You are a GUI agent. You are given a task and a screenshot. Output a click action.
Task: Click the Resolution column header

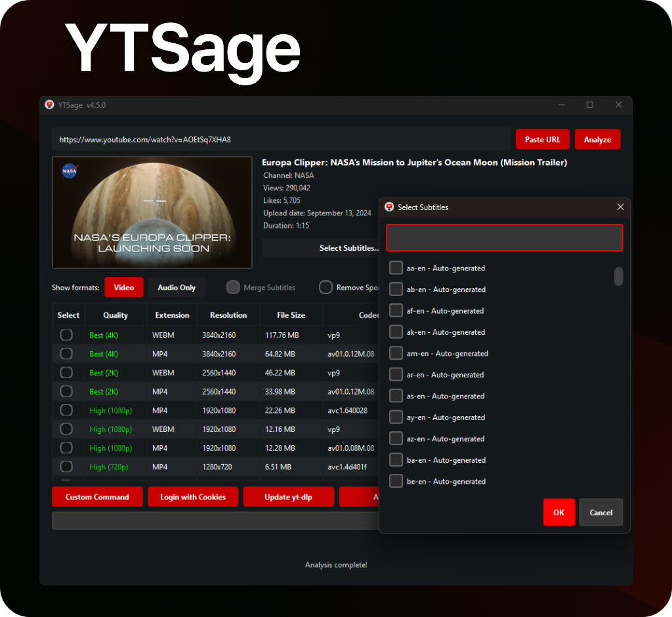[x=228, y=315]
